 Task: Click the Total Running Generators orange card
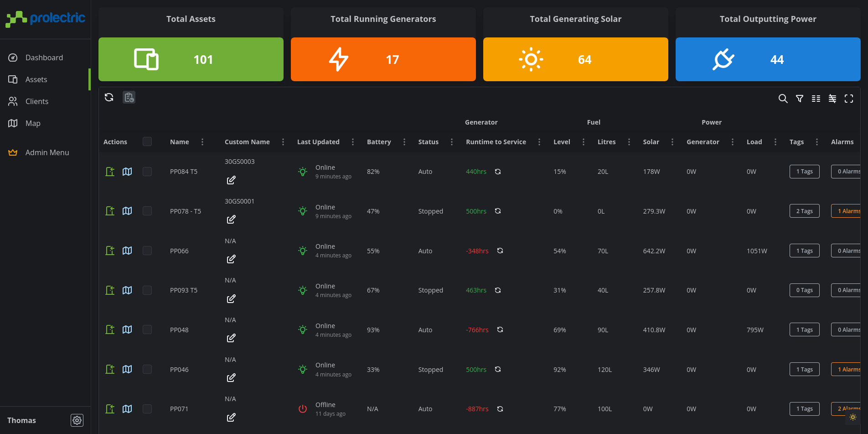pos(383,59)
